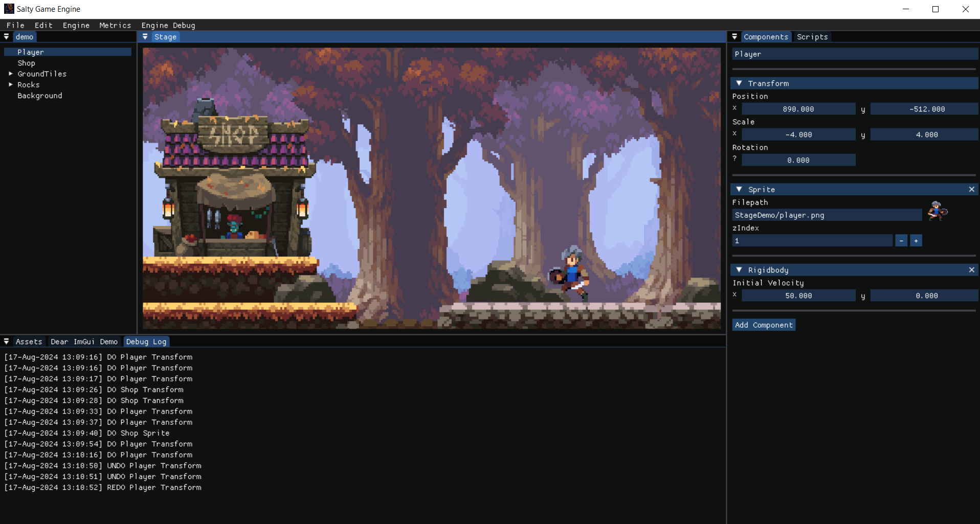The image size is (980, 524).
Task: Remove the Rigidbody component with X
Action: pyautogui.click(x=971, y=270)
